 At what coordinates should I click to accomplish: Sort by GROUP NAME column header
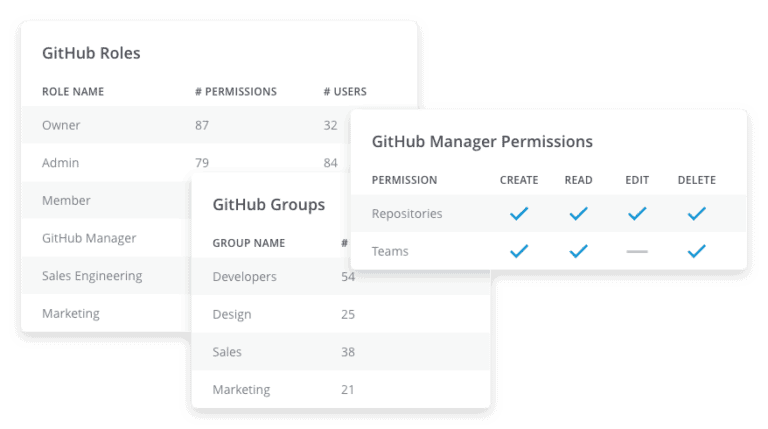249,243
